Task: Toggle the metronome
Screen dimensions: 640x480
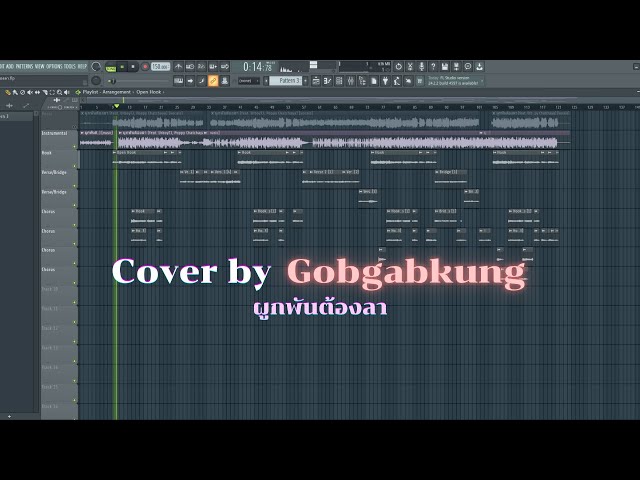Action: pyautogui.click(x=178, y=67)
